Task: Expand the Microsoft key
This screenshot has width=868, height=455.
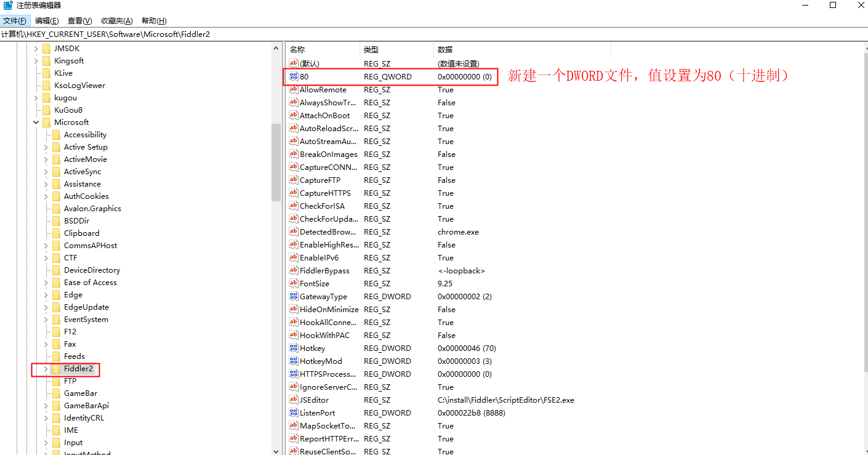Action: pos(36,122)
